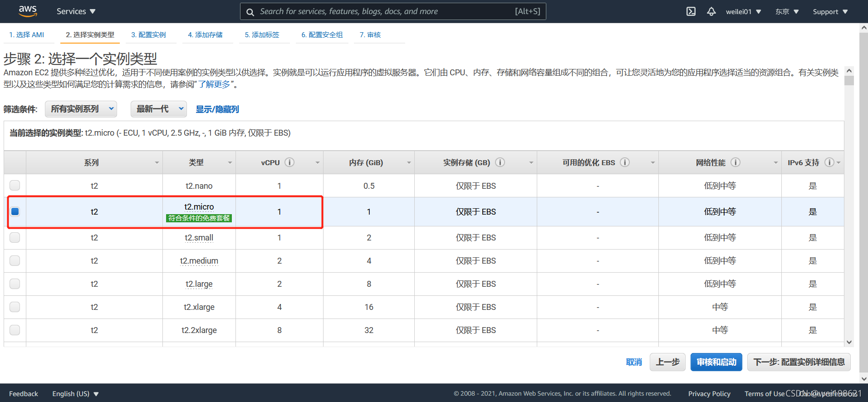Show info icon for IPv6 支持 column

pyautogui.click(x=829, y=162)
